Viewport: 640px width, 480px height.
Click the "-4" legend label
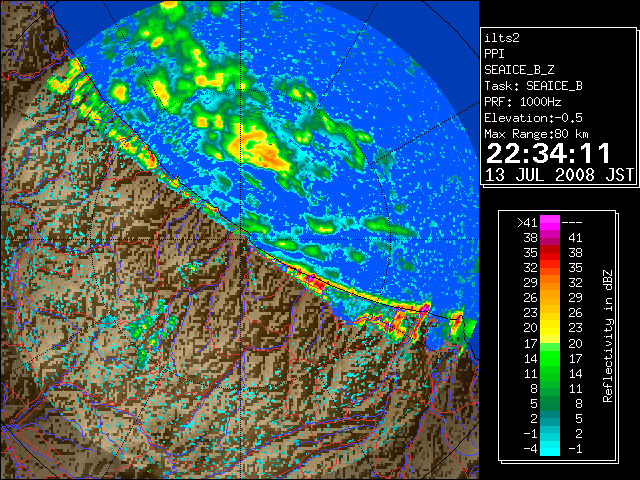(530, 449)
